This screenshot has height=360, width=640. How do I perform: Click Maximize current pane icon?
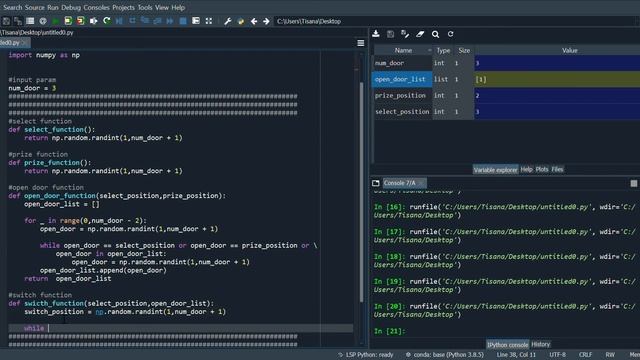(196, 21)
